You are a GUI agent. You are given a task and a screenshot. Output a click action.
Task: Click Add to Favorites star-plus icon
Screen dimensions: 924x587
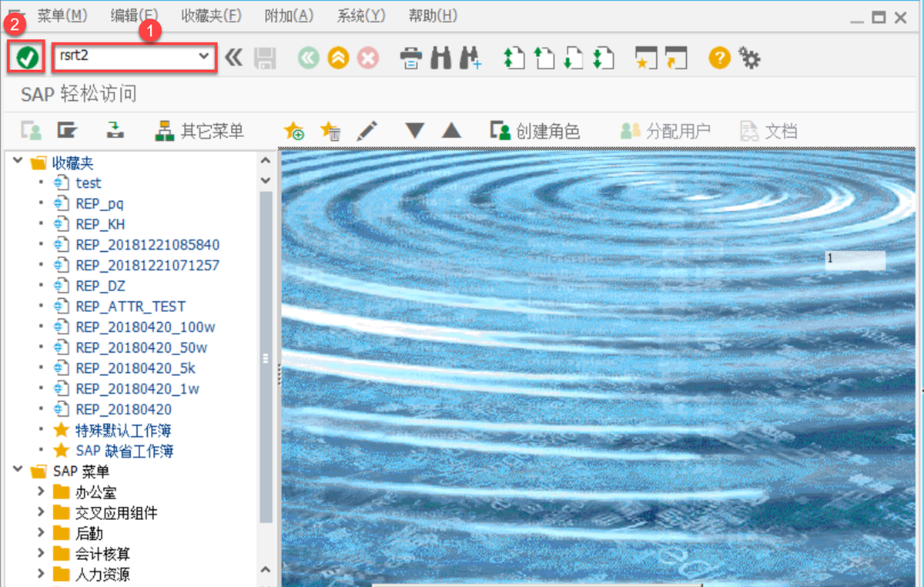(293, 131)
